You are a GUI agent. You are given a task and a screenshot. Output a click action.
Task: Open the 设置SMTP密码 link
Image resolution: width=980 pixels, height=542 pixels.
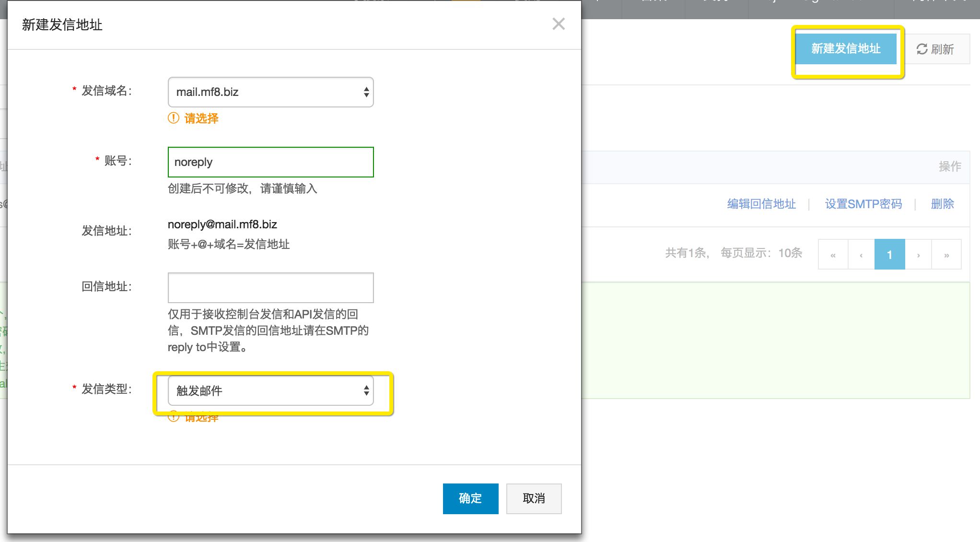click(x=863, y=204)
